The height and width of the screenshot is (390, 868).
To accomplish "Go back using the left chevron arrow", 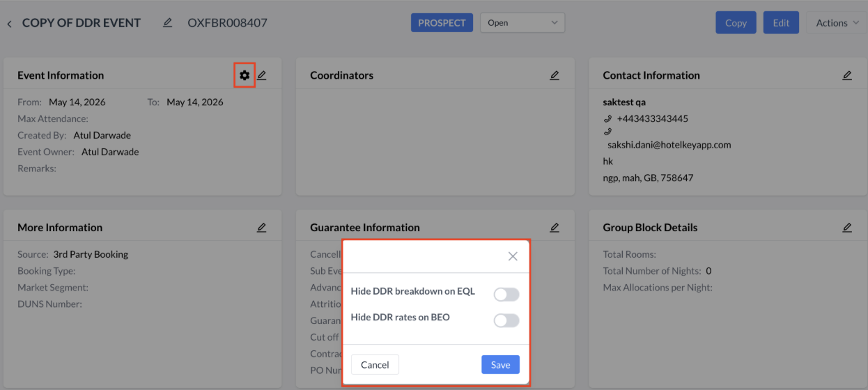I will point(9,24).
